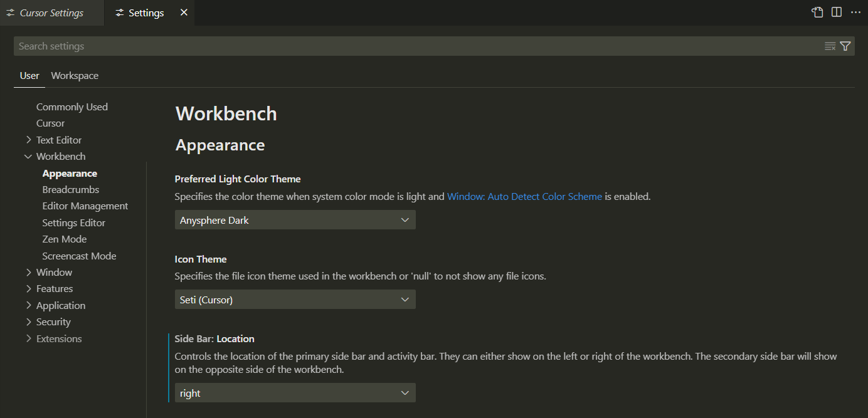Close the Settings tab

184,13
